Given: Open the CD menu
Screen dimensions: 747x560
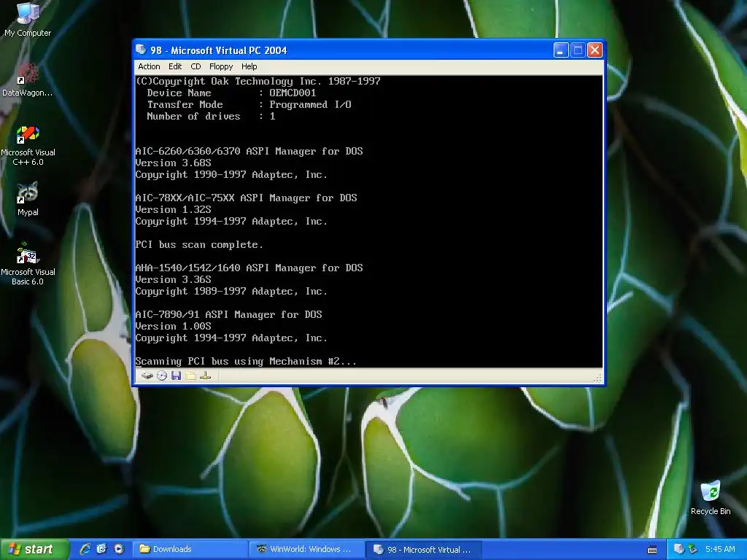Looking at the screenshot, I should point(196,66).
